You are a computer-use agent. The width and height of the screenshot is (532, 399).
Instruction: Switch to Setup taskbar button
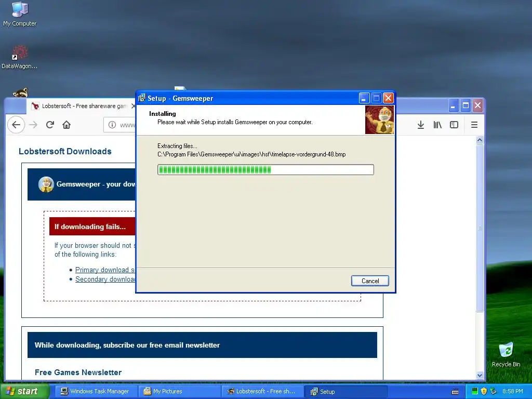point(346,391)
